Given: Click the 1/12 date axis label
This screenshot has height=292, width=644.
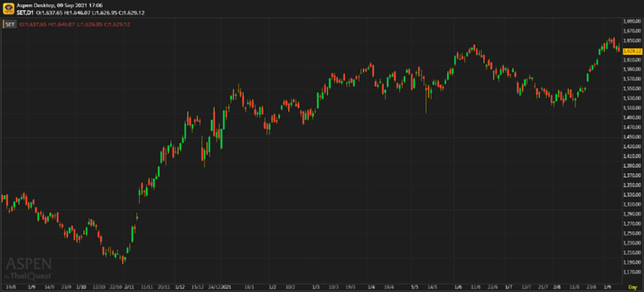Looking at the screenshot, I should coord(180,287).
